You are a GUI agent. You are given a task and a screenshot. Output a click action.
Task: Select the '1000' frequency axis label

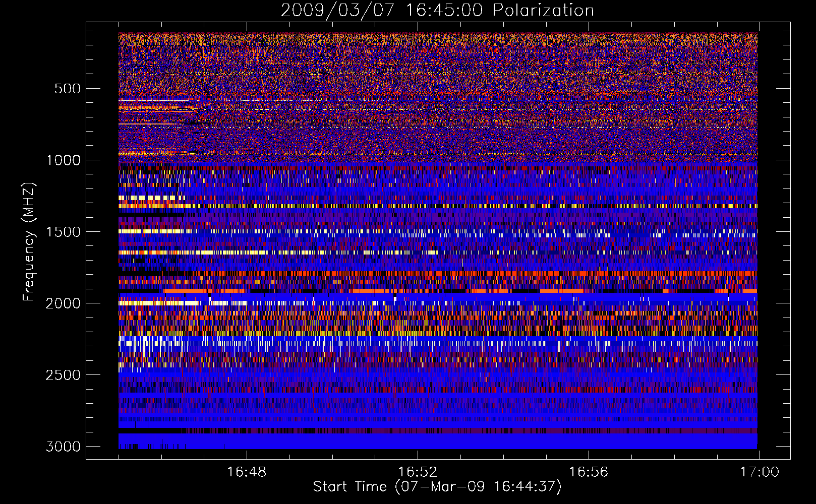pyautogui.click(x=63, y=160)
